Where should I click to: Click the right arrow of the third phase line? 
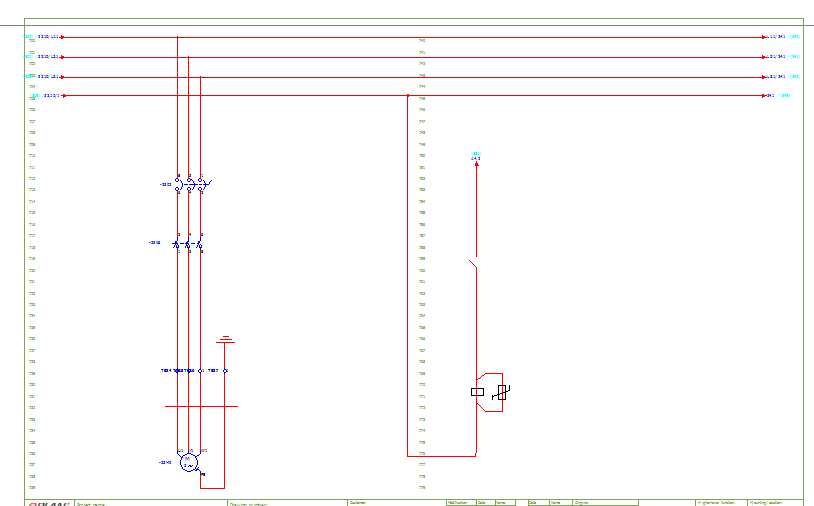pyautogui.click(x=764, y=77)
